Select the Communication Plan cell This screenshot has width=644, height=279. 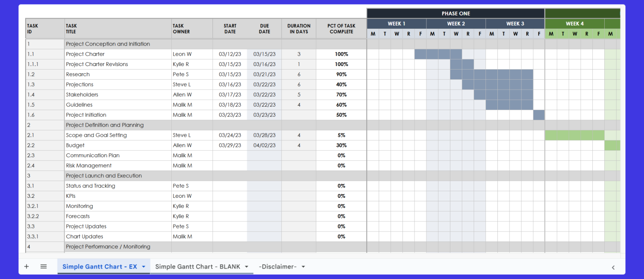coord(118,156)
